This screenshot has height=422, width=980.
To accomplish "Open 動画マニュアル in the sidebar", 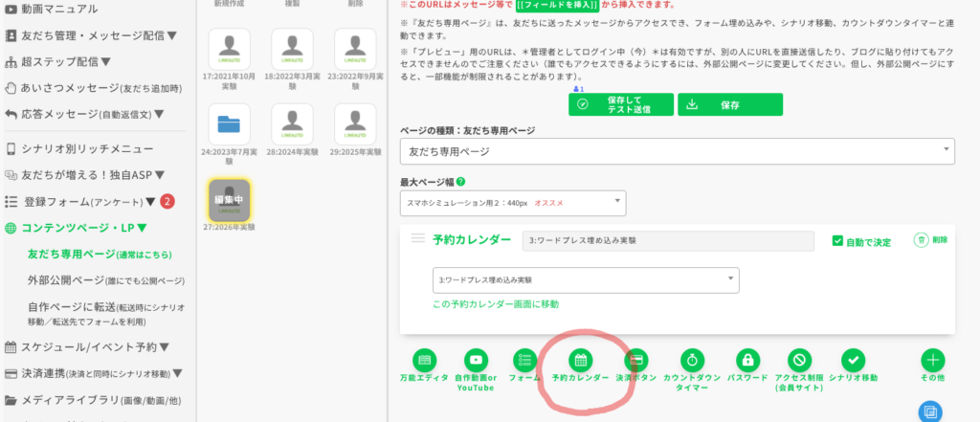I will click(x=52, y=9).
